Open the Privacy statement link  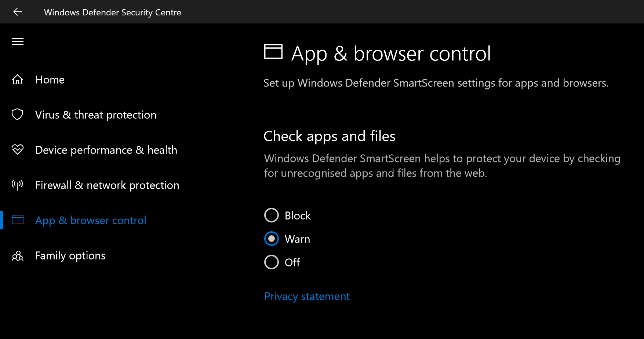click(x=307, y=296)
